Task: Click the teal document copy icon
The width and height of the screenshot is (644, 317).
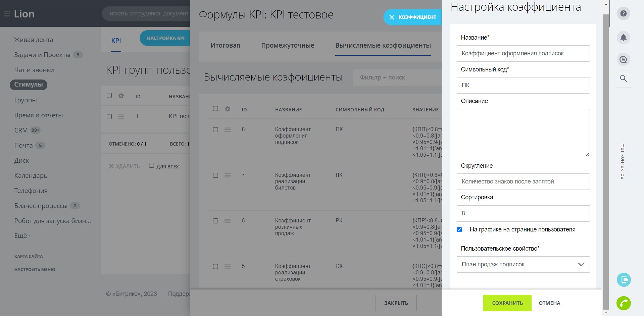Action: 623,280
